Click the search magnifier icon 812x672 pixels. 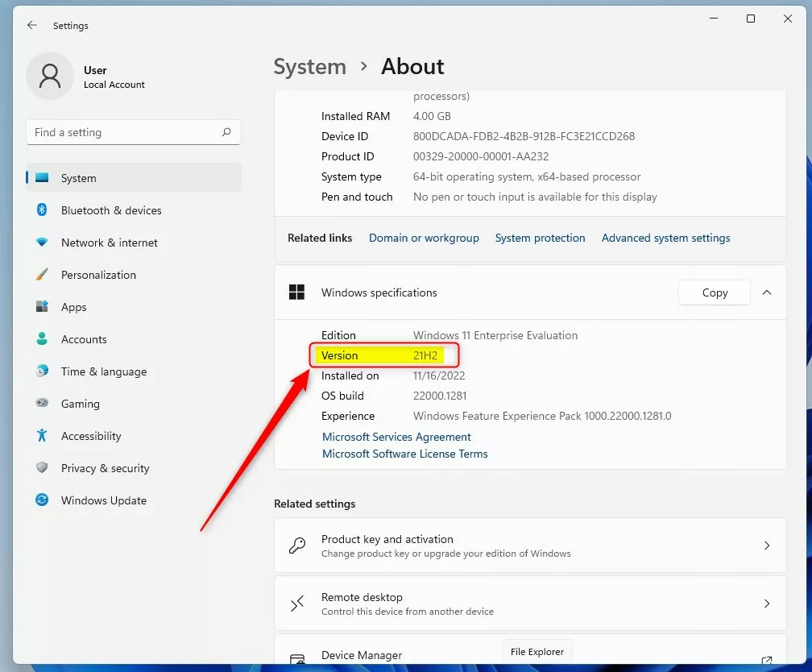226,132
